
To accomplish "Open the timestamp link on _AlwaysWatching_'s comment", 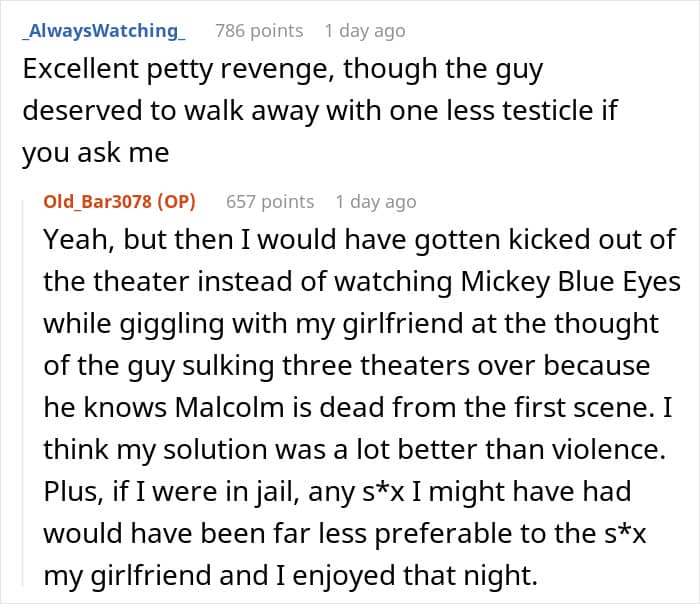I will [x=365, y=31].
